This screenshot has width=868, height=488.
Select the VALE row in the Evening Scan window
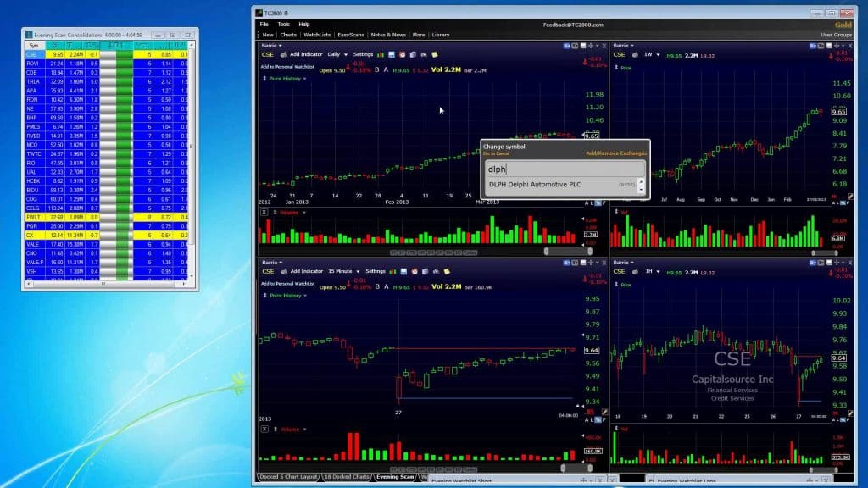(x=107, y=245)
